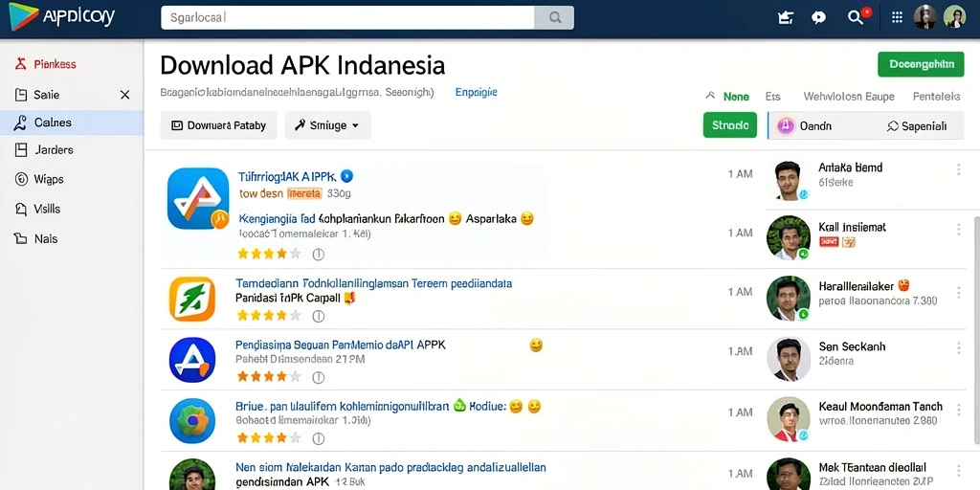
Task: Open the chat bubble header icon
Action: pos(818,17)
